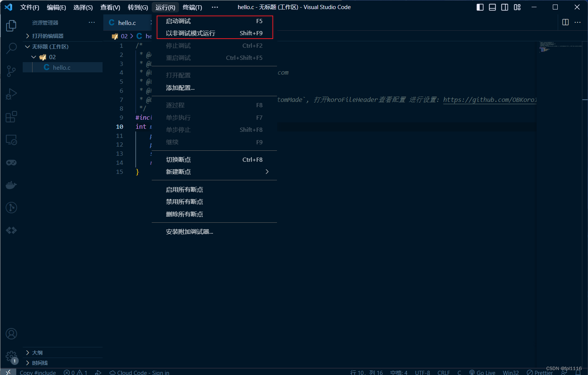Open Run and Debug view icon
Viewport: 588px width, 375px height.
(x=11, y=94)
